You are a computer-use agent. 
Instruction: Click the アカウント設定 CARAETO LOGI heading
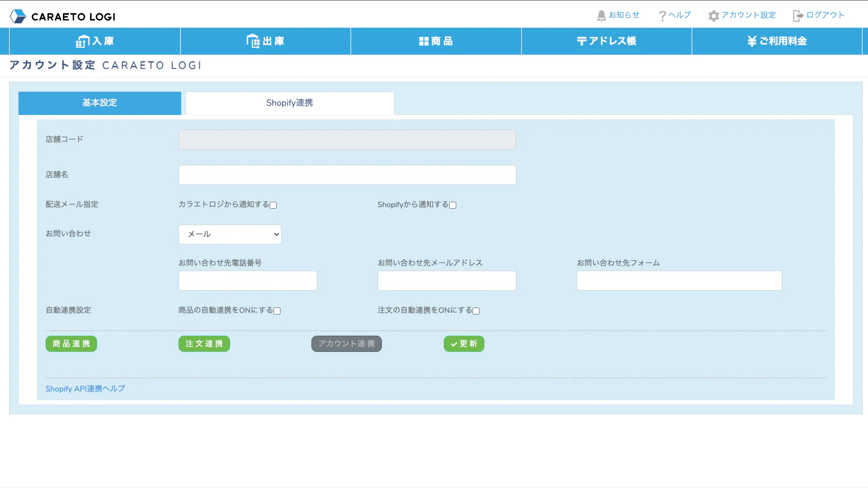point(105,65)
